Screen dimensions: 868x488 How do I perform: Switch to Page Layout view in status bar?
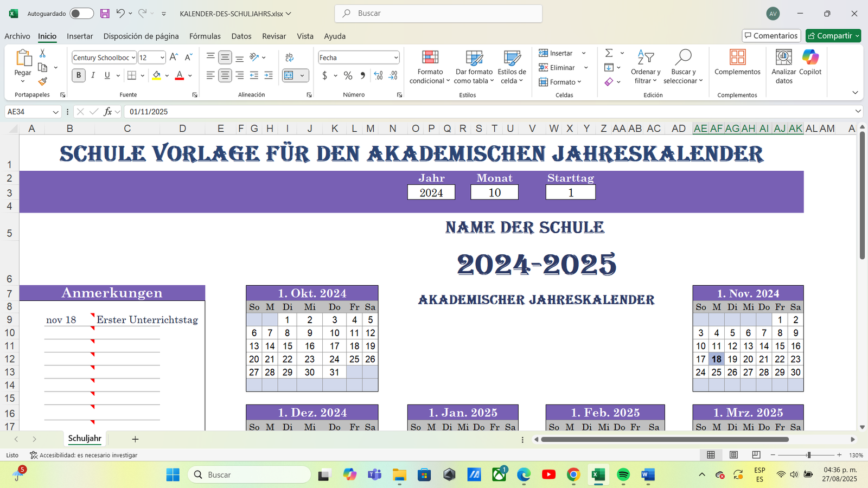733,455
